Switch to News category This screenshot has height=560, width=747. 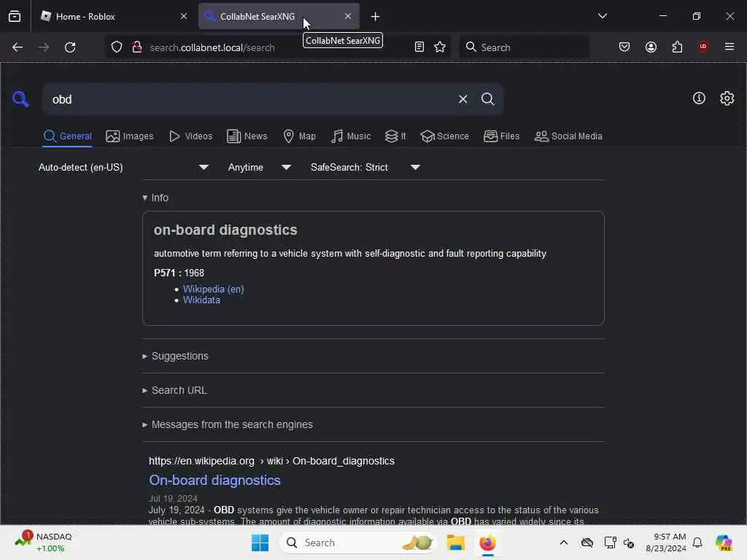click(x=247, y=136)
